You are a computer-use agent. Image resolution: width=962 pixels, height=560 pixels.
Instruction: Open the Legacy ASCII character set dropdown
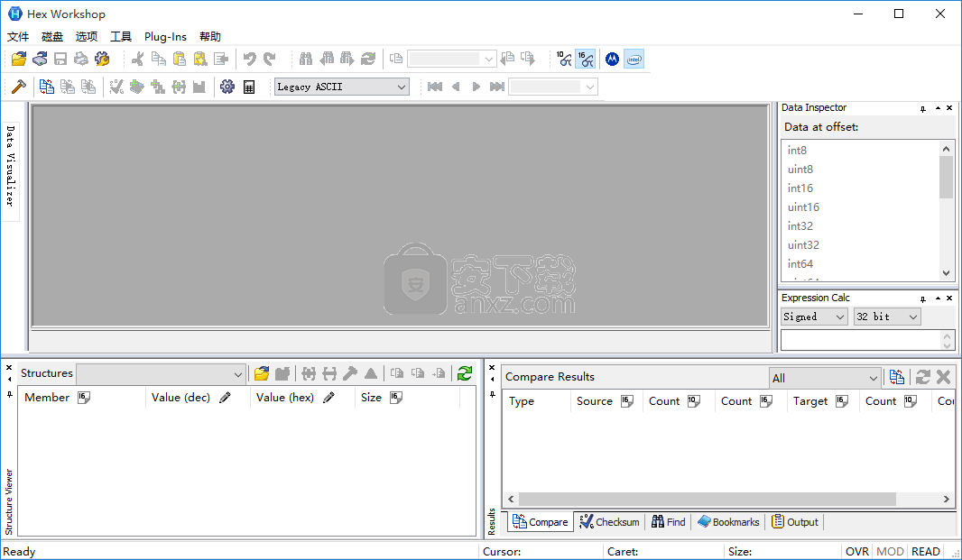click(341, 87)
